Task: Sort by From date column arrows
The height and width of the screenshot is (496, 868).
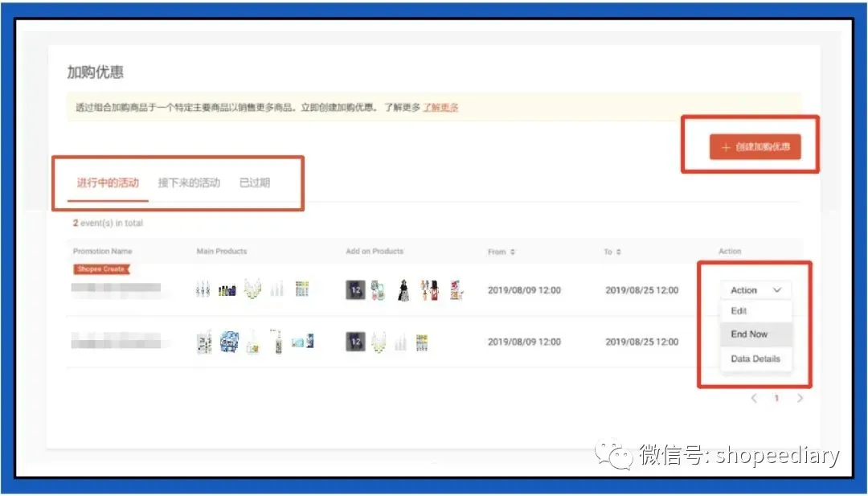Action: (513, 252)
